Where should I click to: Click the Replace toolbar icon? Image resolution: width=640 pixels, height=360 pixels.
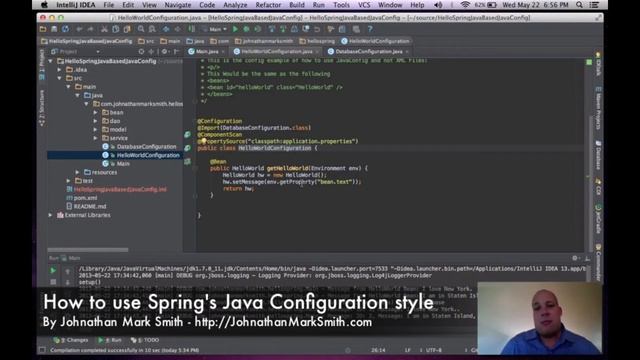(x=152, y=29)
